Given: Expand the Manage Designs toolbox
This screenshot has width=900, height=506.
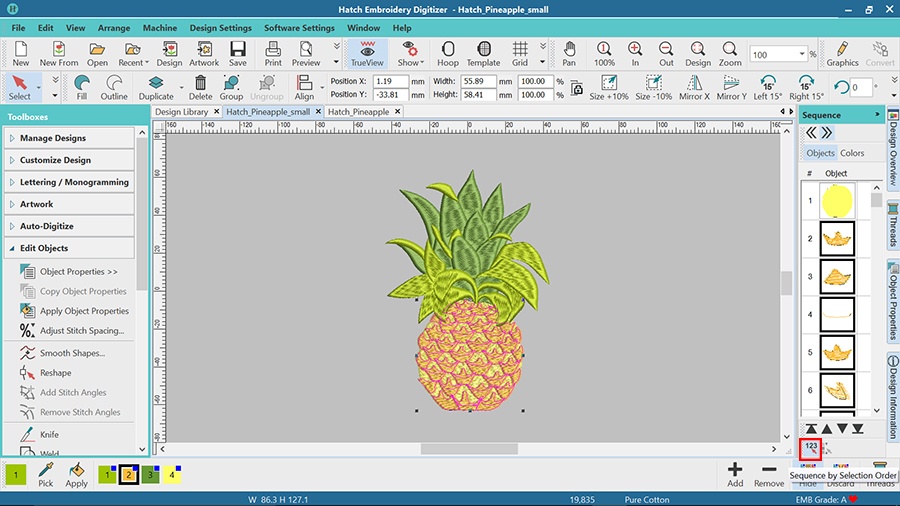Looking at the screenshot, I should (53, 138).
